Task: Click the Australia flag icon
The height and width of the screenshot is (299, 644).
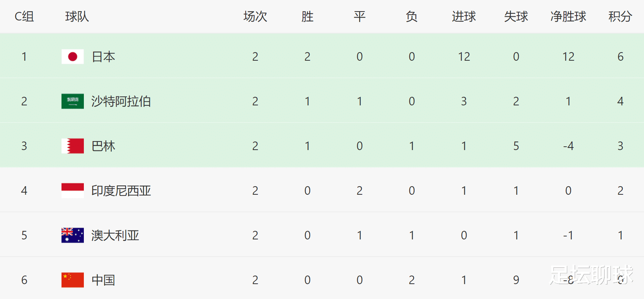Action: pyautogui.click(x=73, y=235)
